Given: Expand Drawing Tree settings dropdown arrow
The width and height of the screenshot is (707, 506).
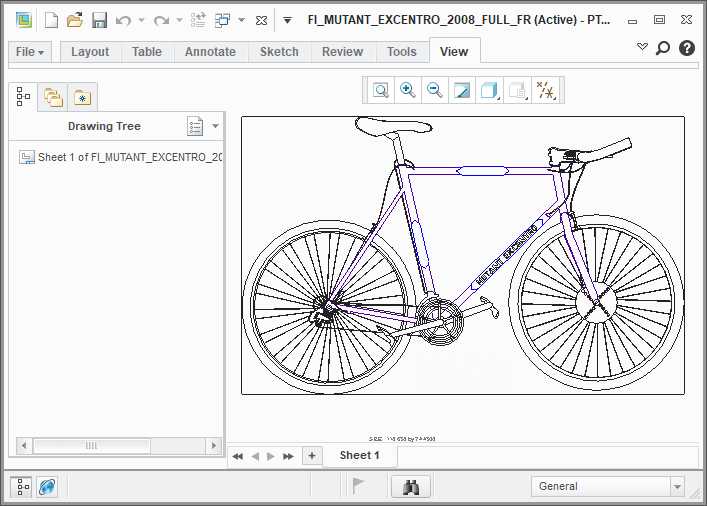Looking at the screenshot, I should pos(216,126).
